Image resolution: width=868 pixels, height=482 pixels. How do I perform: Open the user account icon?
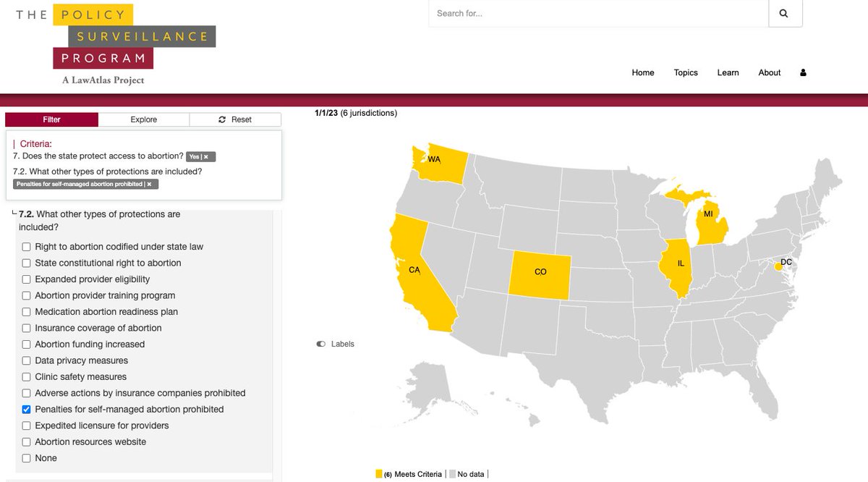tap(803, 72)
